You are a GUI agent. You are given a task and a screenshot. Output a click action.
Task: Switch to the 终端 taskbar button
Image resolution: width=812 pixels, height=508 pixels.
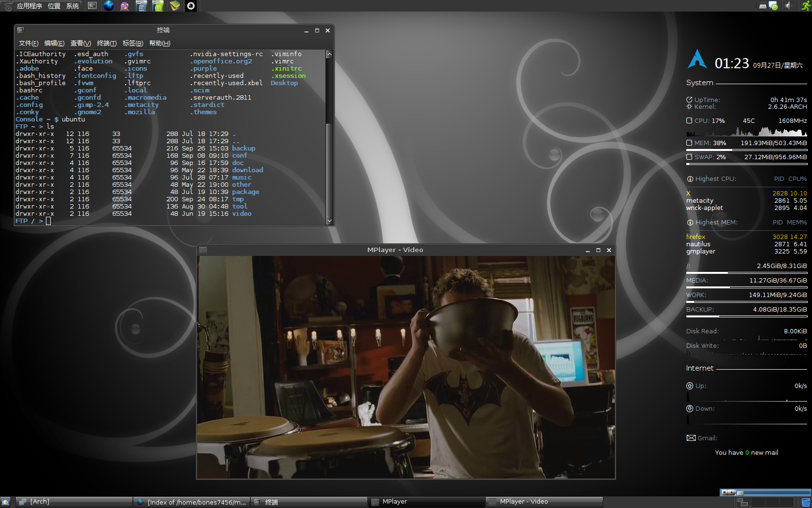click(x=309, y=502)
